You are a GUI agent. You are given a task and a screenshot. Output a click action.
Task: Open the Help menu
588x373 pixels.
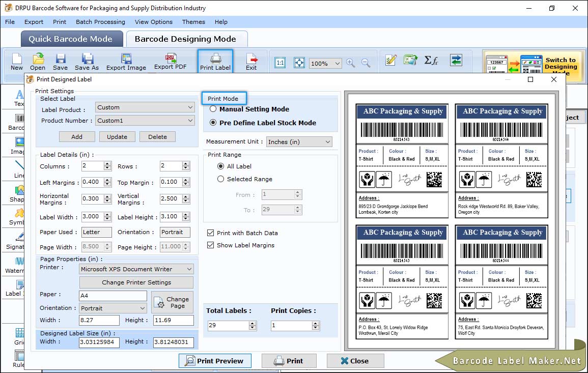pyautogui.click(x=221, y=22)
